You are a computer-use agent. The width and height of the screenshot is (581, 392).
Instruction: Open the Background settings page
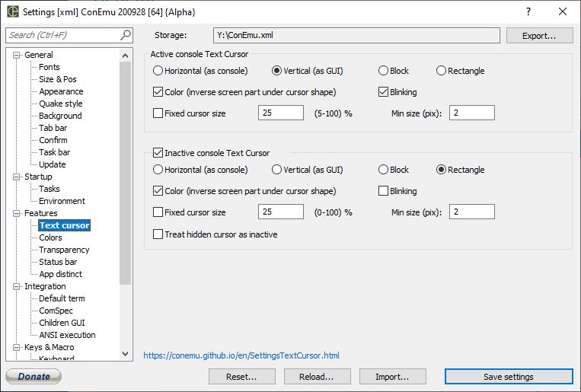click(x=60, y=116)
